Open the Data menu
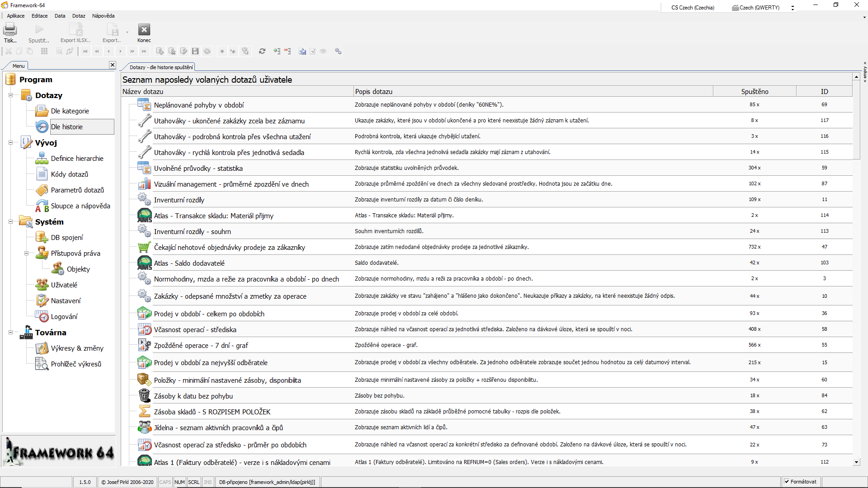The width and height of the screenshot is (868, 488). [60, 16]
